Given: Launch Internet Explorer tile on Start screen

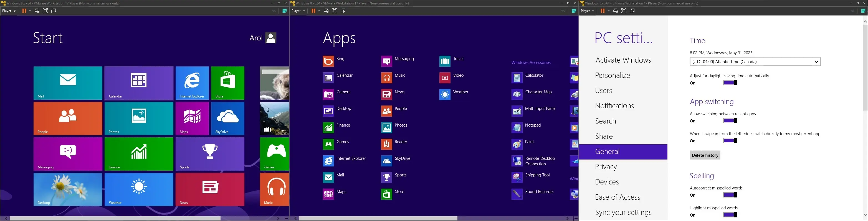Looking at the screenshot, I should point(192,83).
